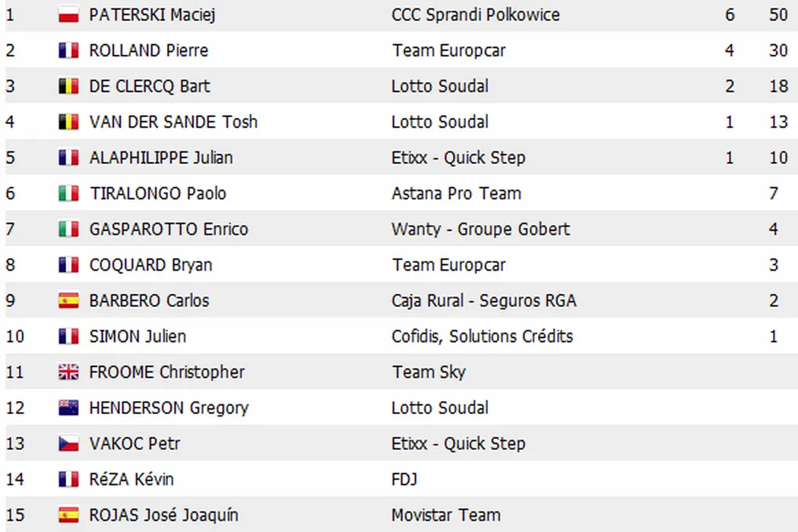The height and width of the screenshot is (532, 798).
Task: Click the British flag next to Froome
Action: pyautogui.click(x=68, y=372)
